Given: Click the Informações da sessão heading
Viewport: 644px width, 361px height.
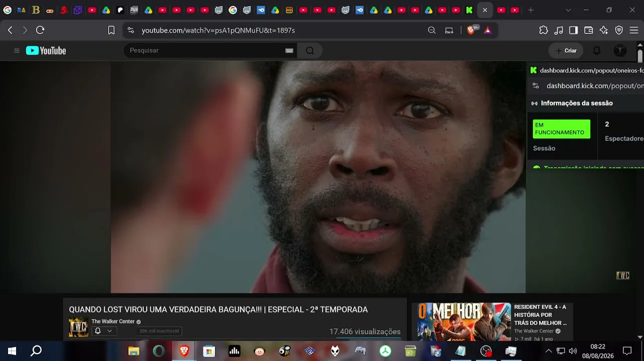Looking at the screenshot, I should [577, 103].
